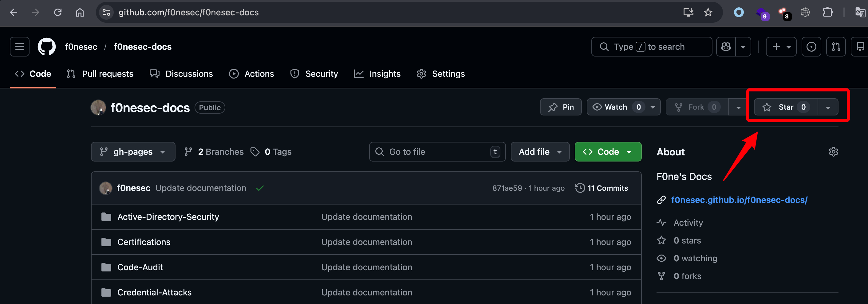Image resolution: width=868 pixels, height=304 pixels.
Task: Click the About section gear icon
Action: coord(833,152)
